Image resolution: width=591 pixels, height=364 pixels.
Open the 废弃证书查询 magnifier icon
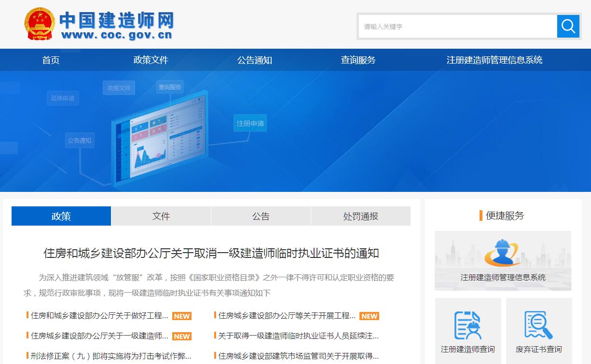(x=538, y=325)
